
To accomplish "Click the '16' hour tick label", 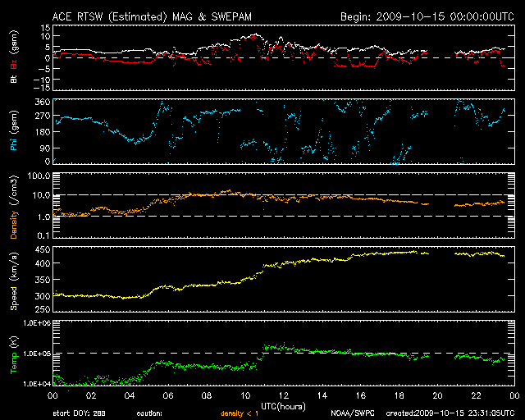I will click(x=361, y=395).
